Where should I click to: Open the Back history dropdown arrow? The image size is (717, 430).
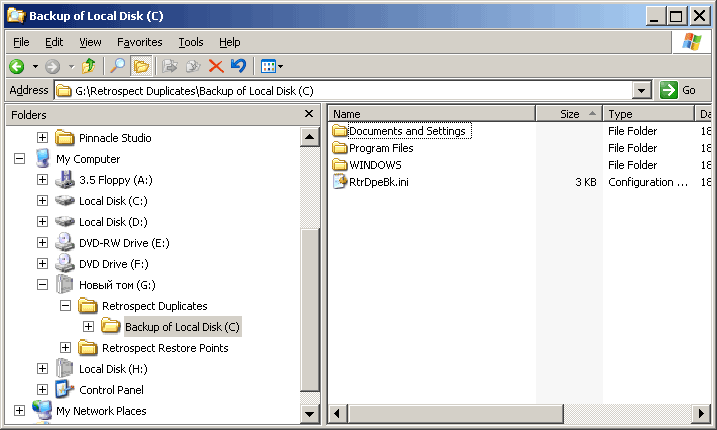point(35,66)
